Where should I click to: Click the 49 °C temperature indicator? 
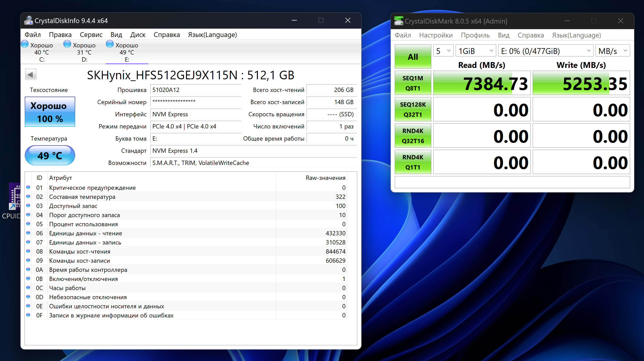(50, 156)
